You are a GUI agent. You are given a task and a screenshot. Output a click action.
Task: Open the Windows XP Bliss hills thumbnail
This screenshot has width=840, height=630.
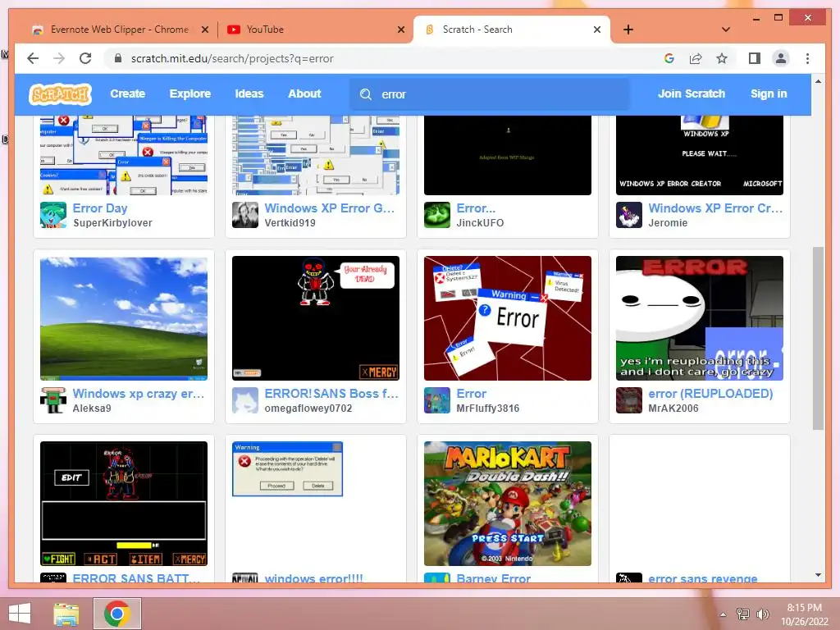(124, 318)
